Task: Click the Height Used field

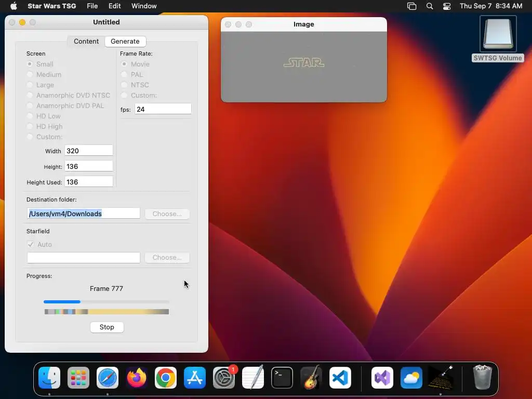Action: [89, 182]
